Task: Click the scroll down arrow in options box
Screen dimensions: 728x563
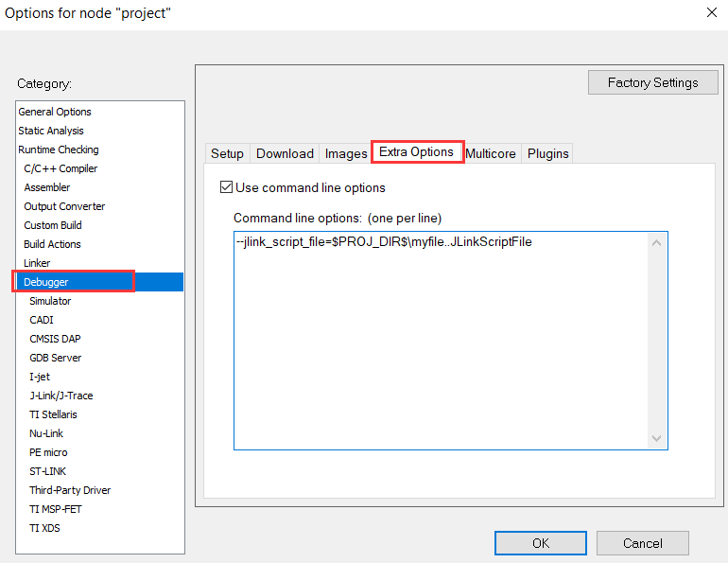Action: (656, 438)
